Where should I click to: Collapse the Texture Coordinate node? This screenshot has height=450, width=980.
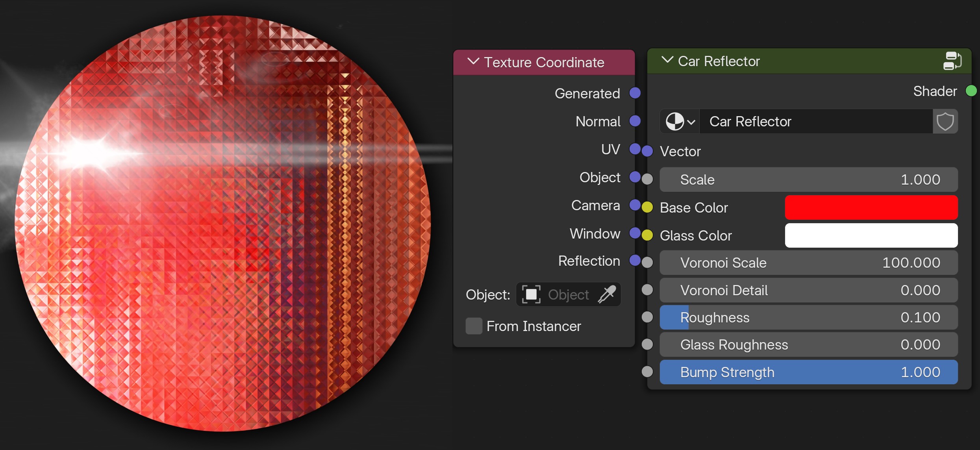pos(473,61)
